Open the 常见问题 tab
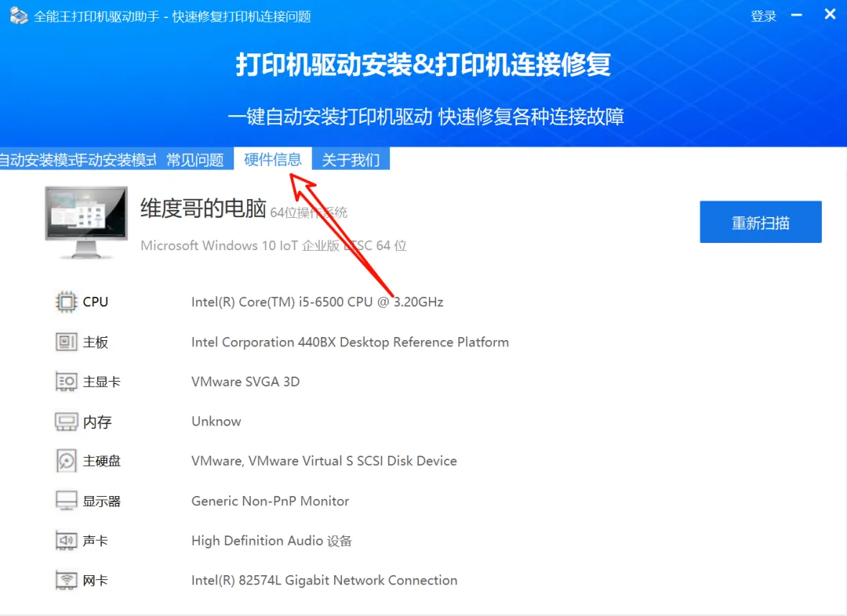The height and width of the screenshot is (616, 847). [x=195, y=160]
